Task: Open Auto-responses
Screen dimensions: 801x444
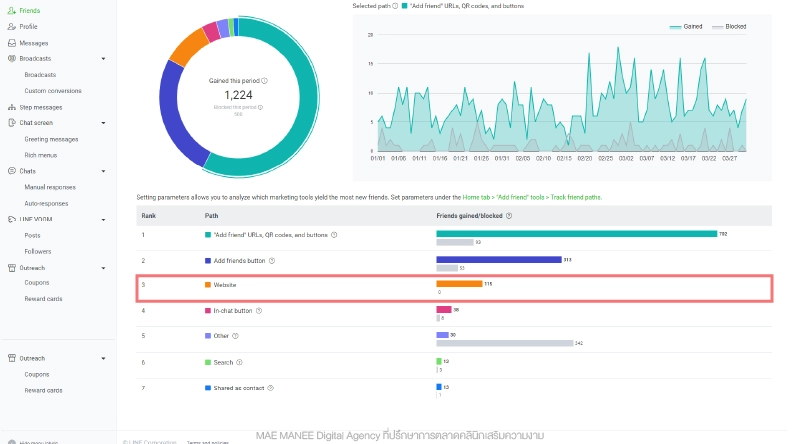Action: 46,203
